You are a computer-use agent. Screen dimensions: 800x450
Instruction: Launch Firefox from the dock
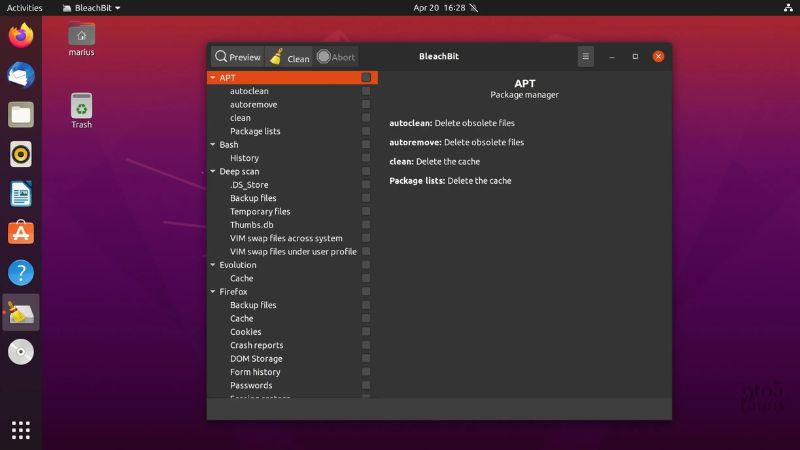tap(21, 36)
